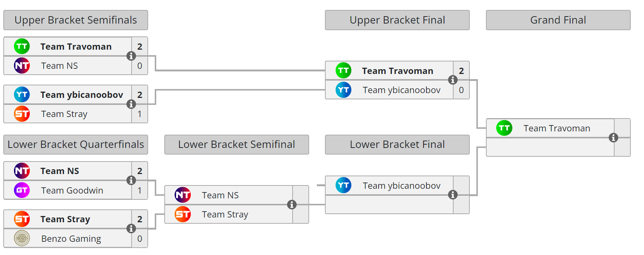Select the Lower Bracket Quarterfinals header
The width and height of the screenshot is (644, 255).
pyautogui.click(x=76, y=145)
